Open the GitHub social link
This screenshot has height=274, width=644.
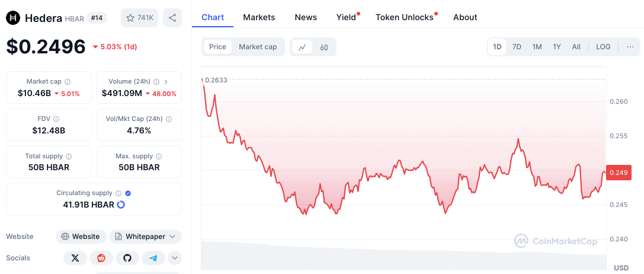point(127,258)
